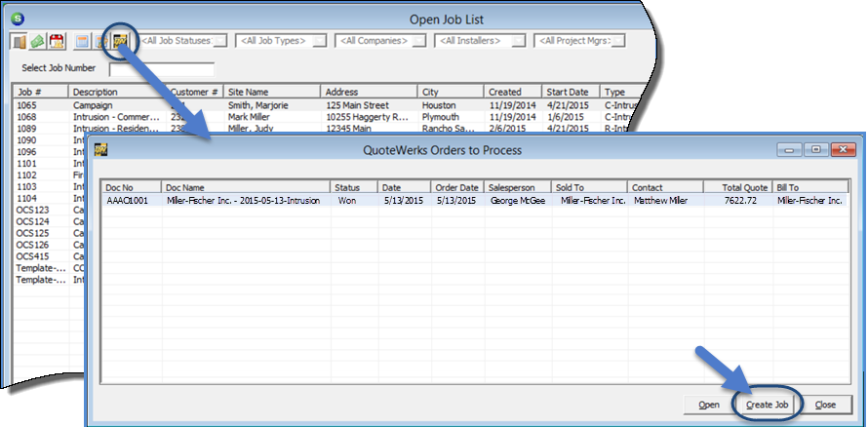Click the Create Job button
The image size is (868, 427).
point(767,405)
